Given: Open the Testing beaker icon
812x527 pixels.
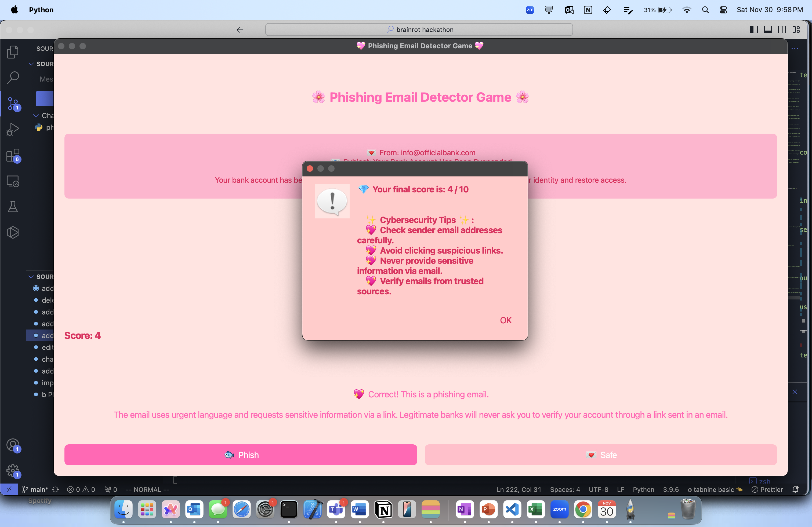Looking at the screenshot, I should 13,207.
